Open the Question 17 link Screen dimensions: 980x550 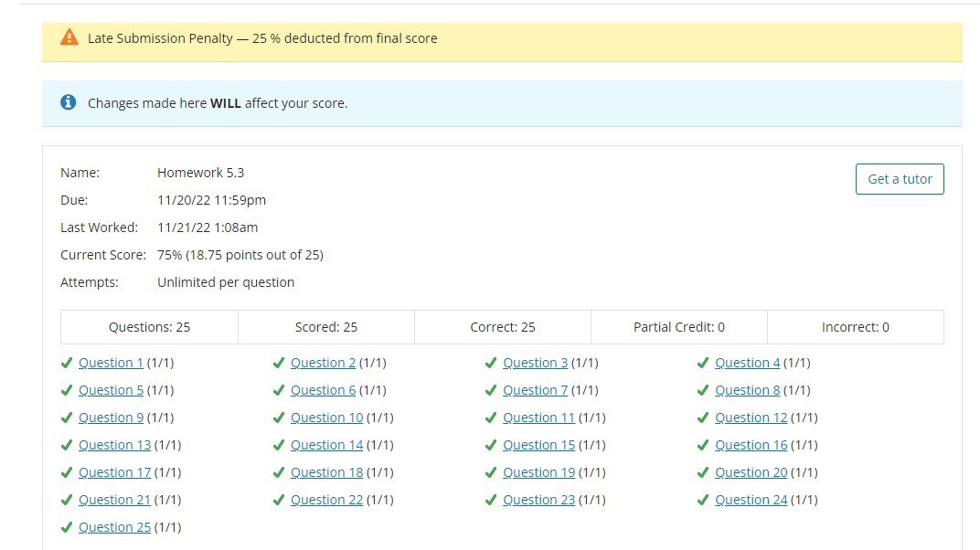tap(114, 472)
